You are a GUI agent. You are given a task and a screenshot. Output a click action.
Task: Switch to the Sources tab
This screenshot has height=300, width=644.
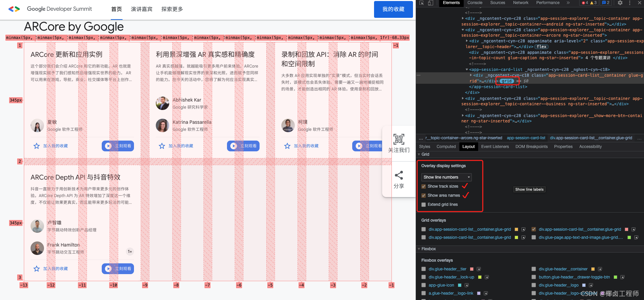click(x=498, y=3)
